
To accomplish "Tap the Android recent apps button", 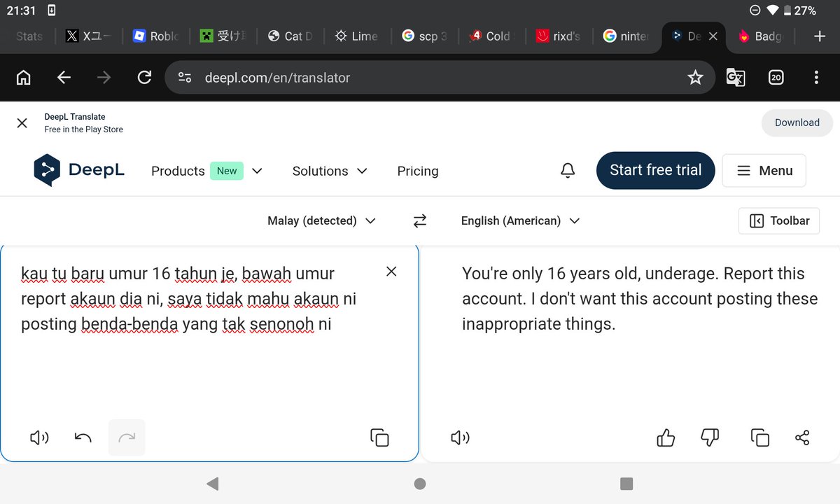I will (x=626, y=484).
